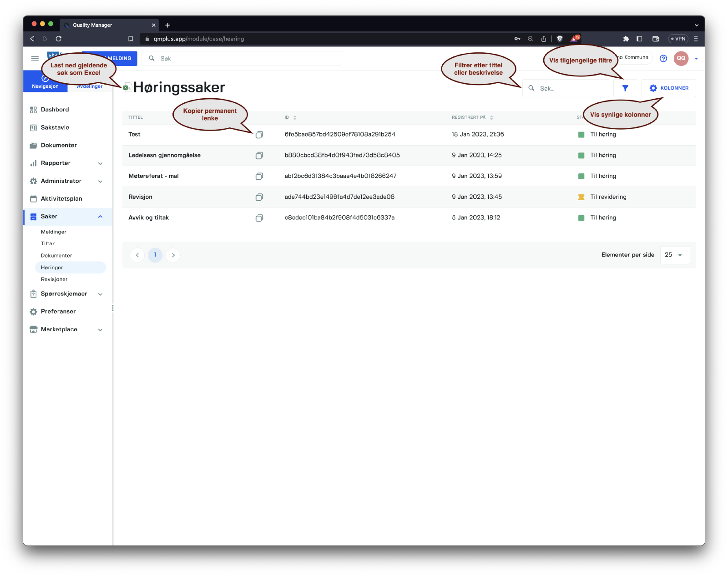Screen dimensions: 728x576
Task: Toggle the browser sidebar panel
Action: 639,39
